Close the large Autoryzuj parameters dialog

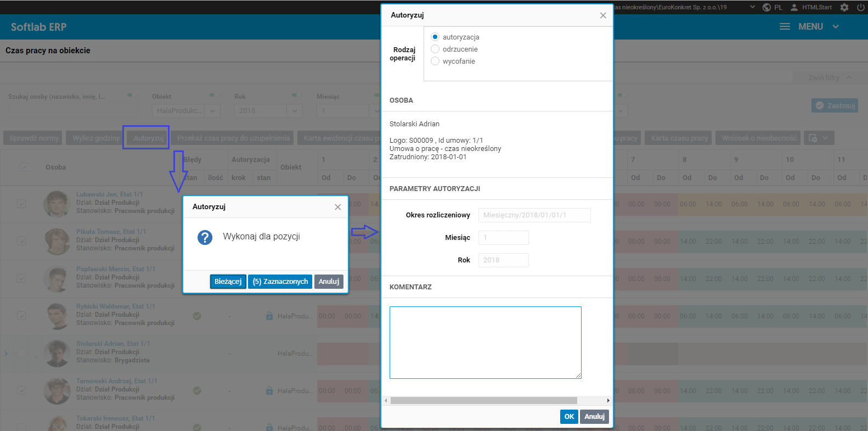(603, 15)
